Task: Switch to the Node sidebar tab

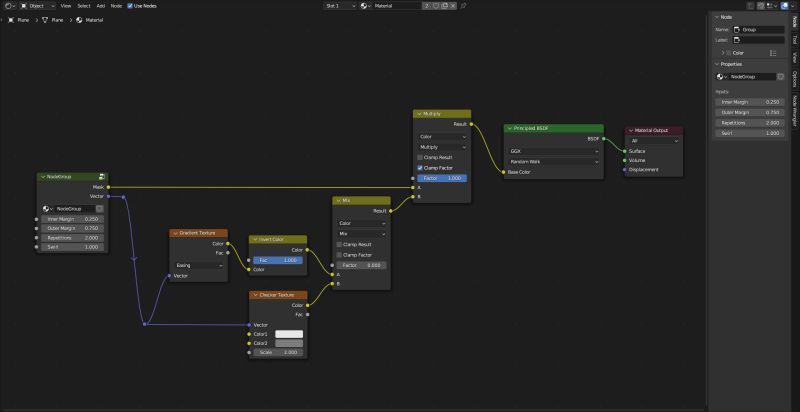Action: pos(794,21)
